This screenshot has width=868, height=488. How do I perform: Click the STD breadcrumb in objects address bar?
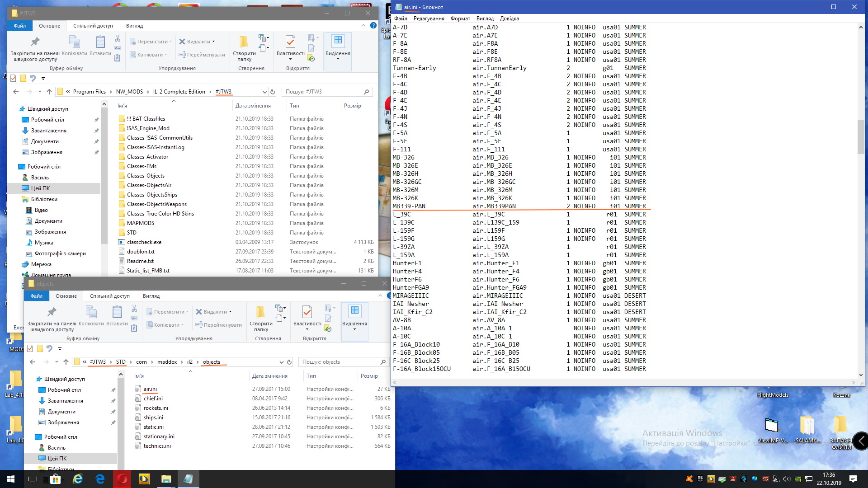click(x=121, y=362)
